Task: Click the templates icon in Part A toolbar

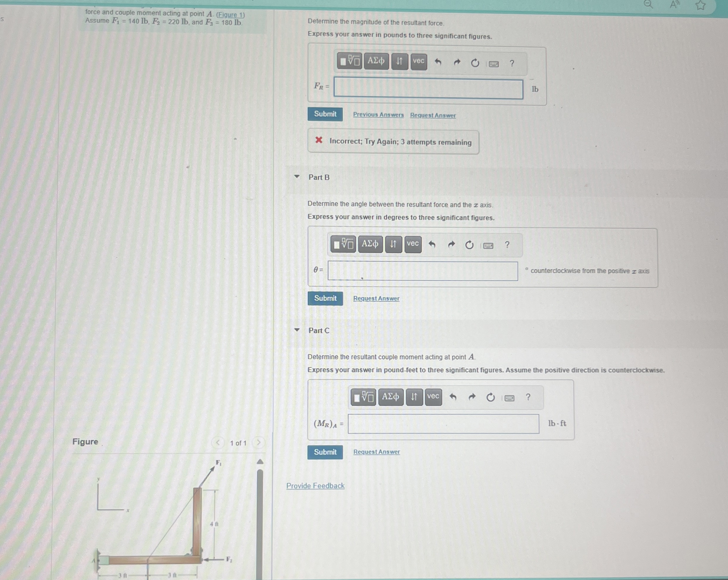Action: [x=350, y=61]
